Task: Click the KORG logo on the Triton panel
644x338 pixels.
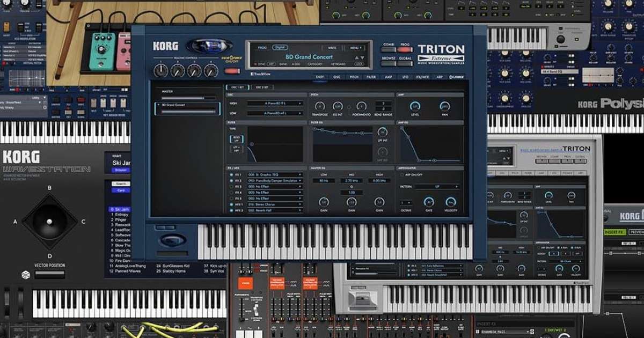Action: pos(166,45)
